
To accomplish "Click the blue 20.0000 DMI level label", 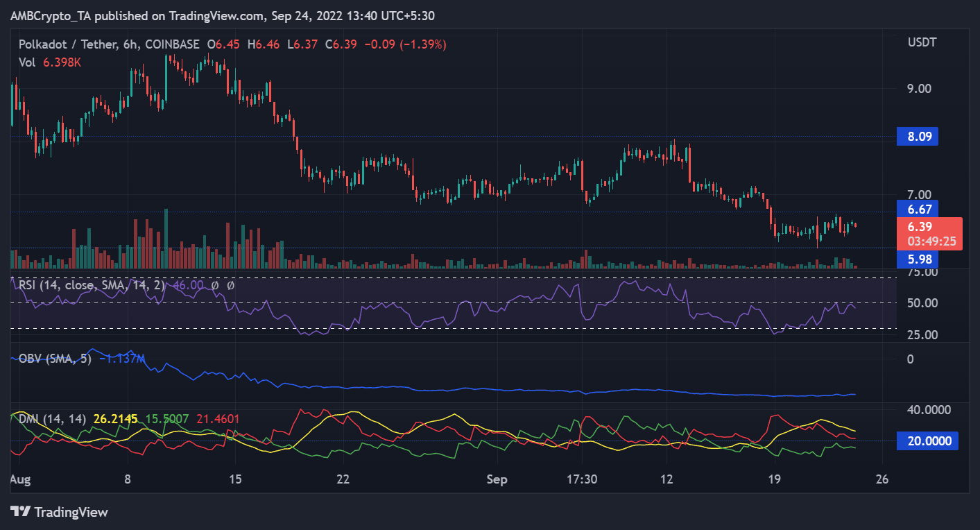I will point(926,441).
